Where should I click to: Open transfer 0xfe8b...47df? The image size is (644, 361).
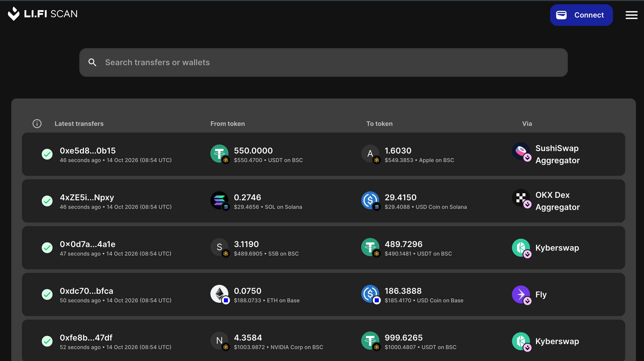[323, 341]
